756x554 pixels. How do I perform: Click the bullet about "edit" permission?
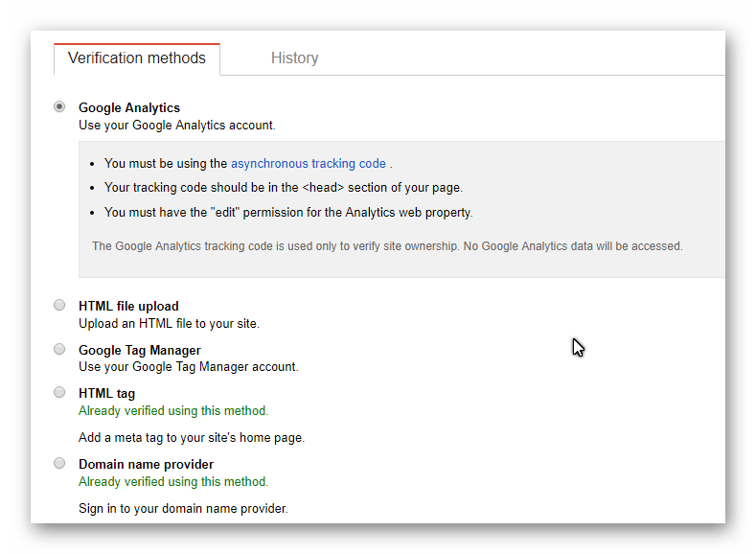click(x=288, y=213)
